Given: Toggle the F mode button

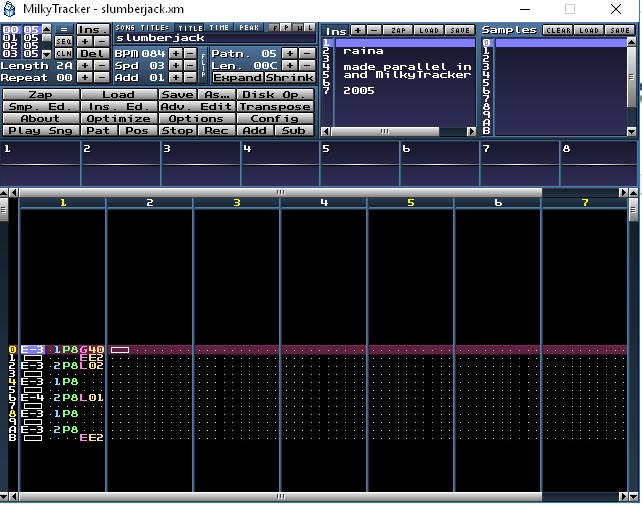Looking at the screenshot, I should 274,27.
